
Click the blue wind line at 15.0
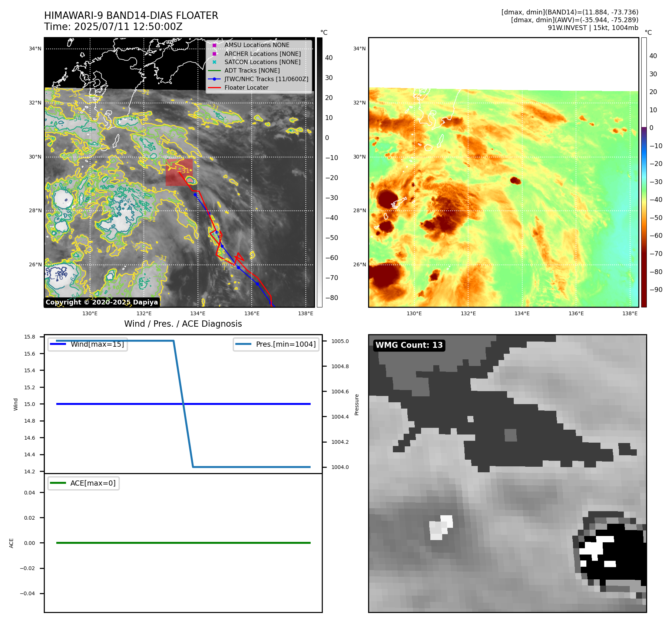(183, 404)
